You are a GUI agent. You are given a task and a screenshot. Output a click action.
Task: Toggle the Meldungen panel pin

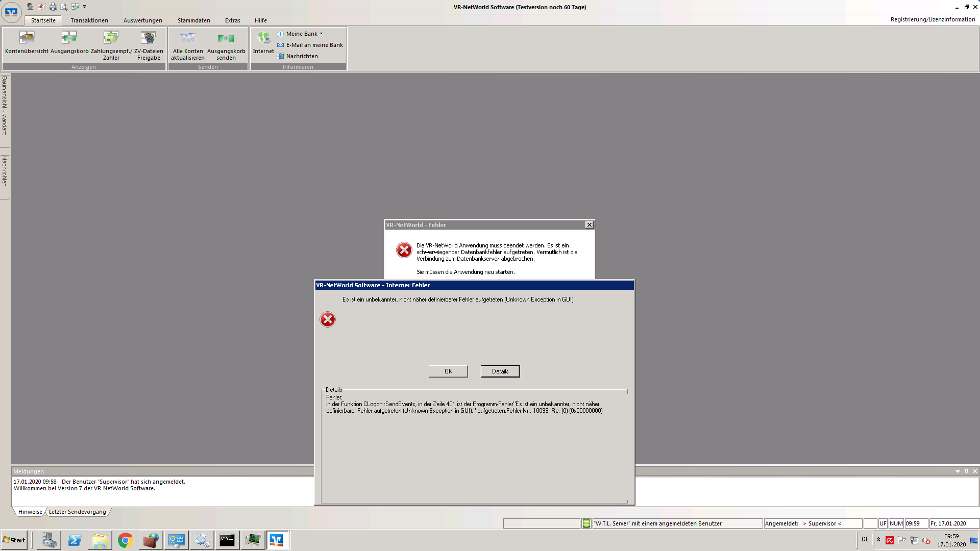coord(966,471)
